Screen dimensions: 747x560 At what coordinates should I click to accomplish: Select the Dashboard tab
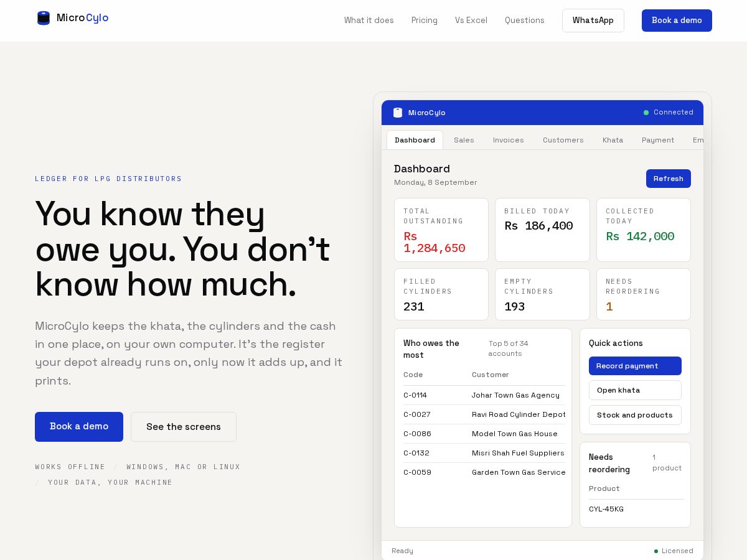[x=415, y=140]
